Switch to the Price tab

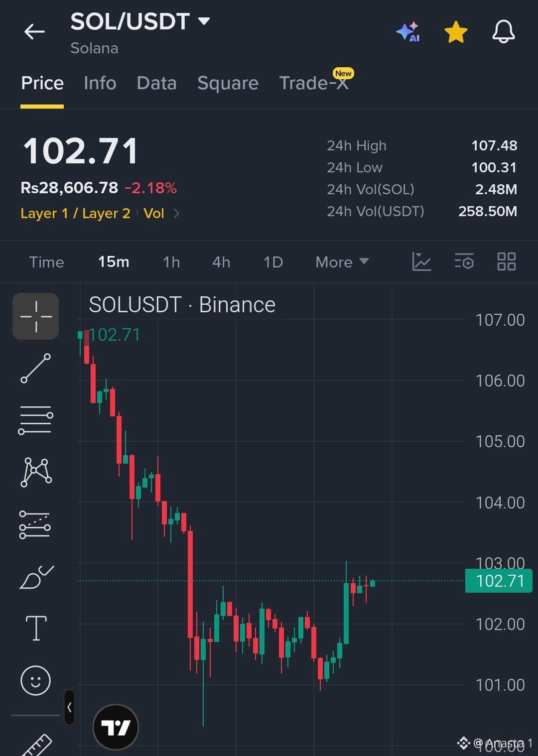click(x=42, y=83)
